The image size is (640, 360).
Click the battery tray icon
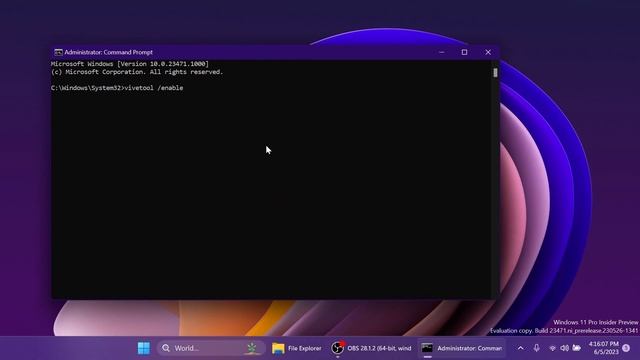click(576, 348)
